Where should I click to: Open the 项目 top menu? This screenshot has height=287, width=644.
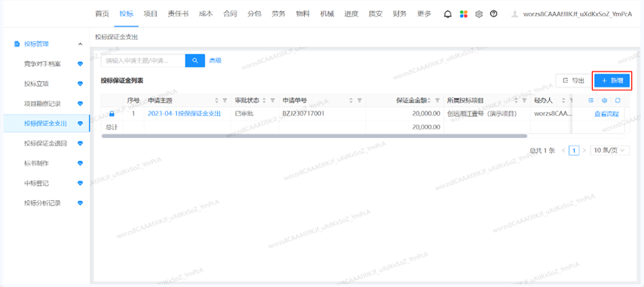(151, 14)
